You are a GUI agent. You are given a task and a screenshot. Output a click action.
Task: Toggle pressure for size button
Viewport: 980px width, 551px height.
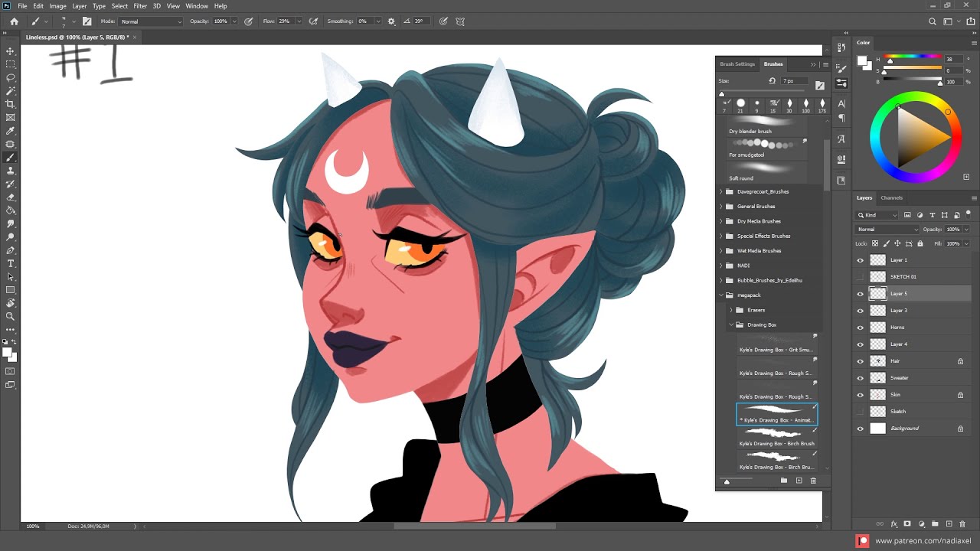tap(443, 21)
